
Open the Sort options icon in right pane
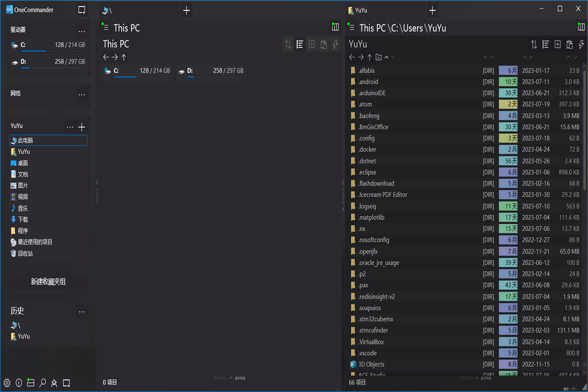[x=534, y=44]
